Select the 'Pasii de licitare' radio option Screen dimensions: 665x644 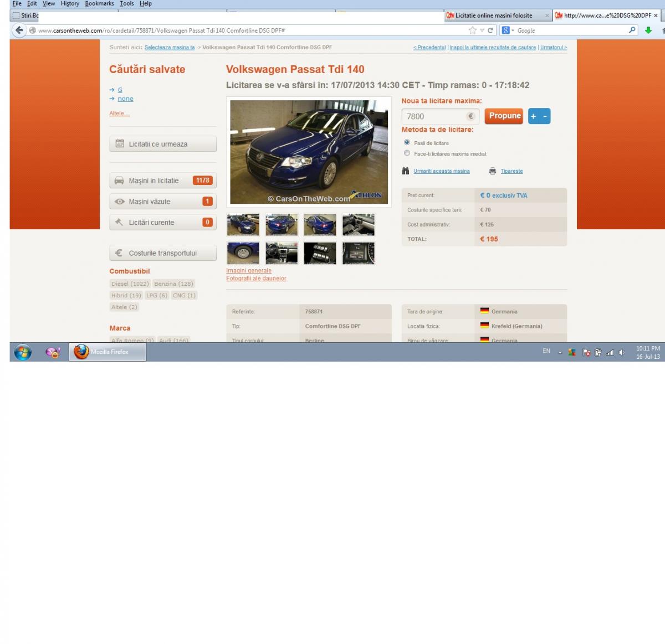click(x=407, y=143)
